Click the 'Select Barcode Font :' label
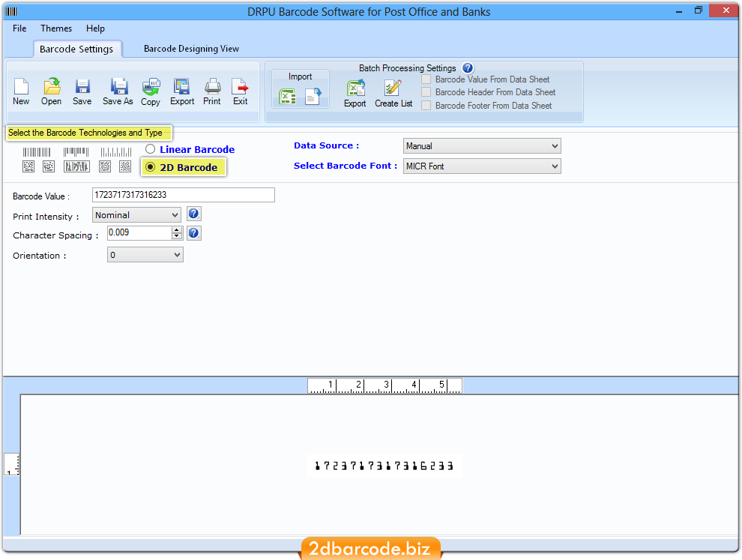 point(346,166)
